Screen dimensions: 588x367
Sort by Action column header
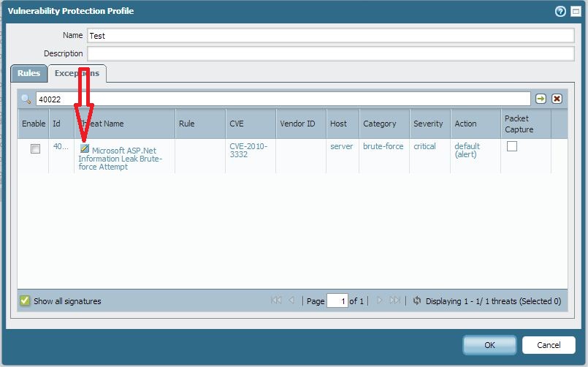pyautogui.click(x=476, y=124)
